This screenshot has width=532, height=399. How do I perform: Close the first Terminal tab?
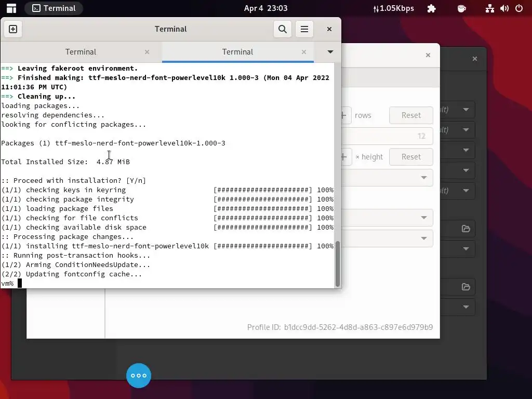147,52
